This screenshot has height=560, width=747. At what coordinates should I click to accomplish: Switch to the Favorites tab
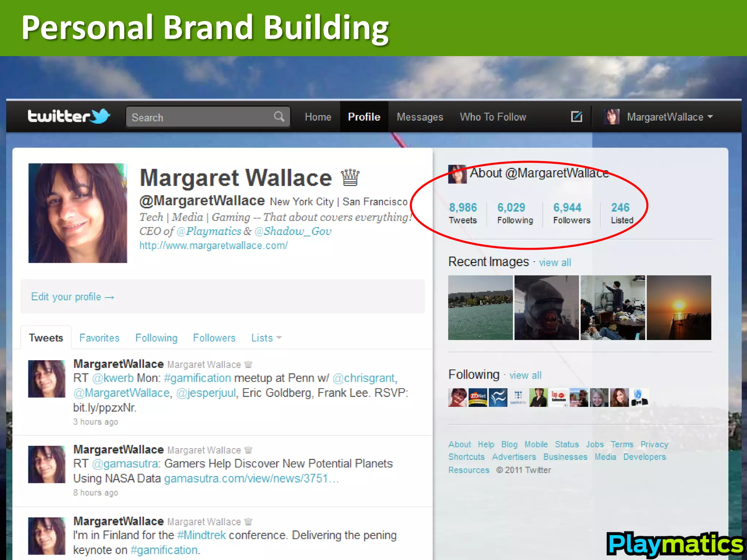tap(99, 338)
